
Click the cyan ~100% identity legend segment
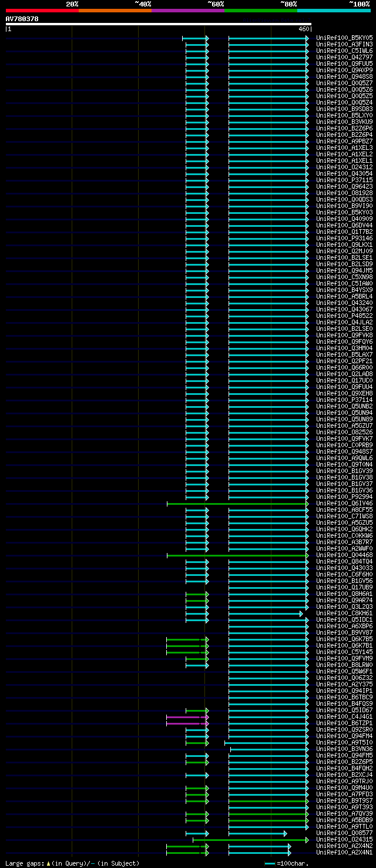coord(334,11)
